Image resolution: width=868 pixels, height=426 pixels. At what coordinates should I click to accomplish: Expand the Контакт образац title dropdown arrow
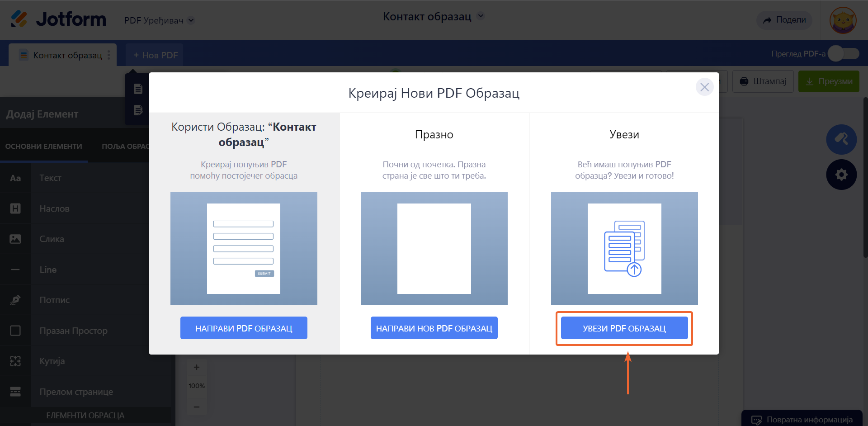[481, 16]
